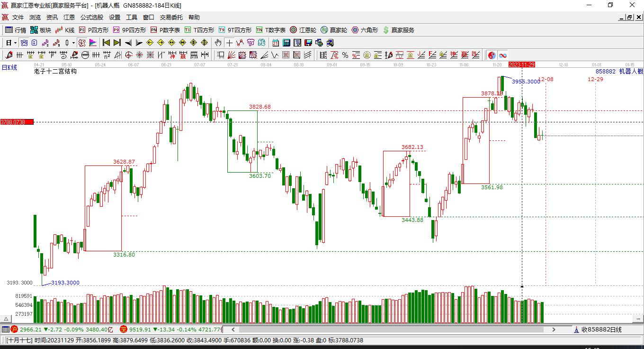This screenshot has height=349, width=644.
Task: Open the P数字表 tool
Action: pos(165,30)
